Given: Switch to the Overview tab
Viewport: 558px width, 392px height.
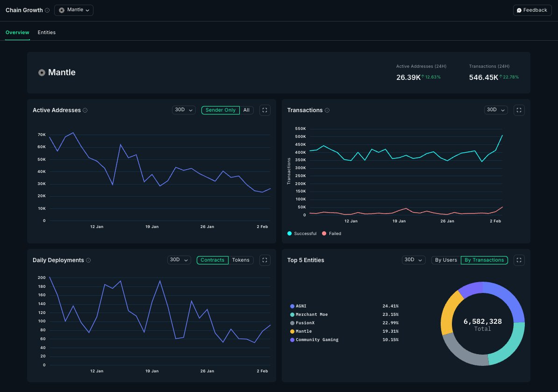Looking at the screenshot, I should (x=17, y=32).
